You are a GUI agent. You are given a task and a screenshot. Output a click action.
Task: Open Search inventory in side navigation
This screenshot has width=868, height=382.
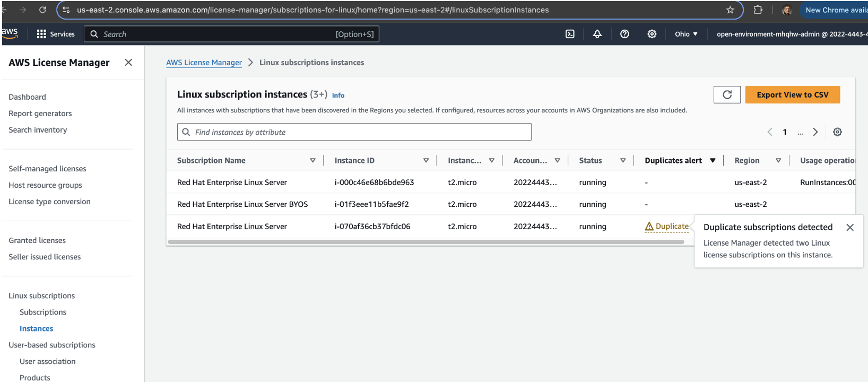point(38,130)
